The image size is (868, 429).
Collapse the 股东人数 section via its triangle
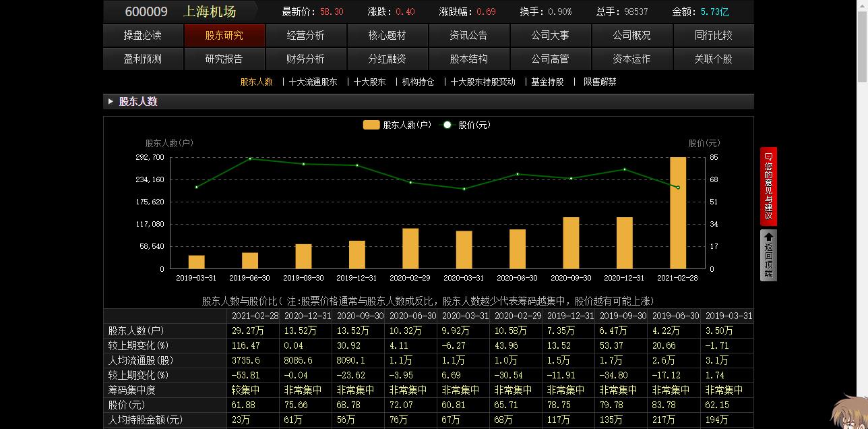coord(110,101)
